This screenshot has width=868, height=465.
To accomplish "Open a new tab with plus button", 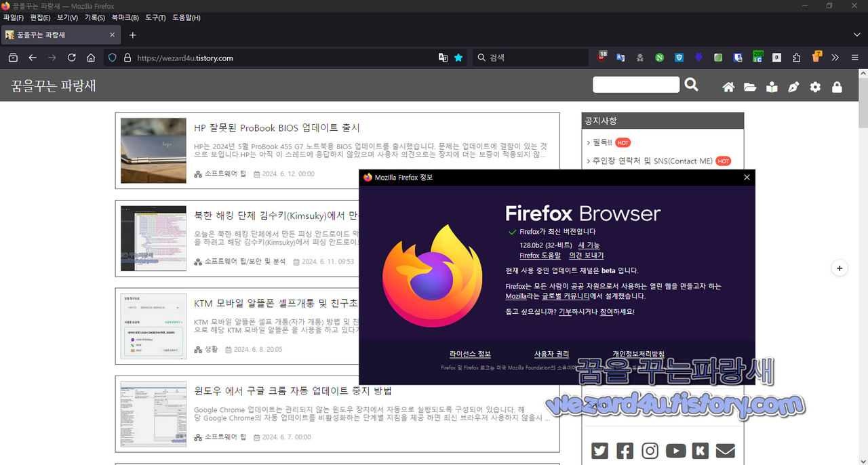I will pos(133,35).
